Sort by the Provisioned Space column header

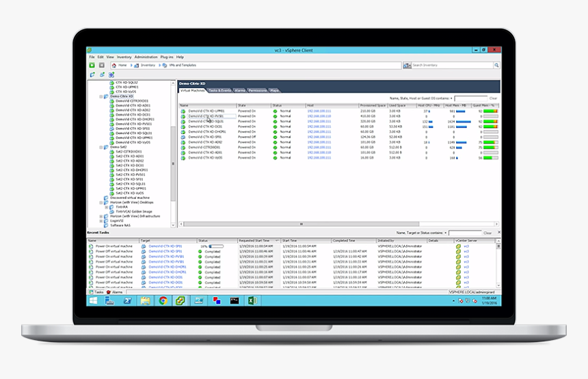[x=373, y=105]
